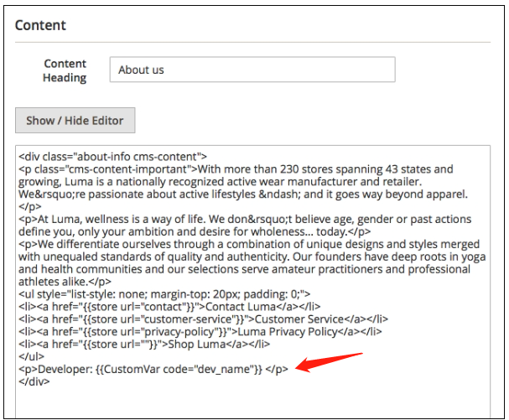The width and height of the screenshot is (509, 420).
Task: Focus the Content Heading field containing About us
Action: point(252,70)
